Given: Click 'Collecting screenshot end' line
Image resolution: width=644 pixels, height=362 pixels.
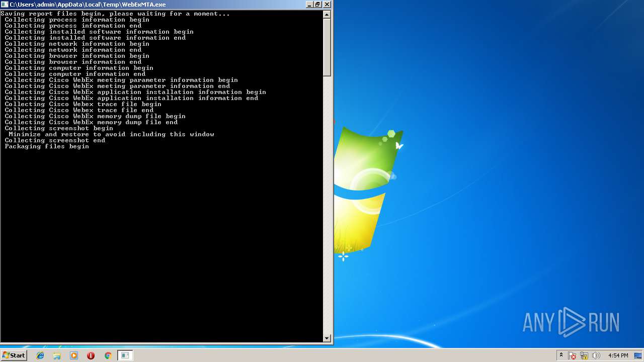Looking at the screenshot, I should tap(55, 140).
